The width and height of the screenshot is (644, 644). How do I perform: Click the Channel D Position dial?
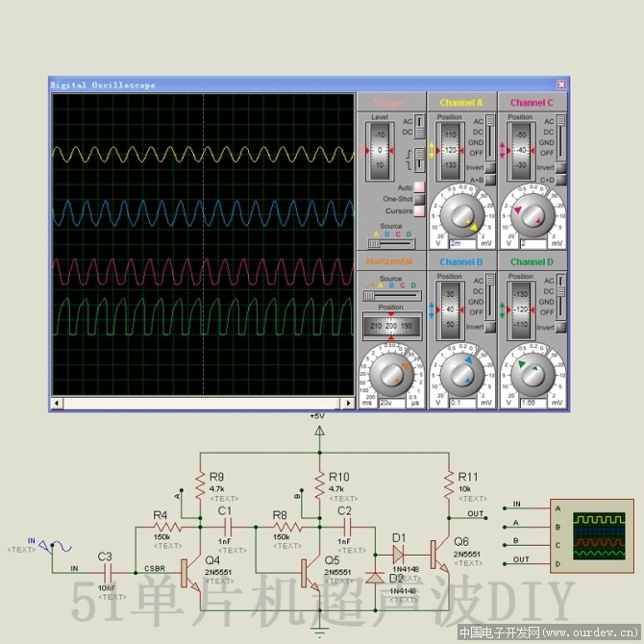pos(521,310)
